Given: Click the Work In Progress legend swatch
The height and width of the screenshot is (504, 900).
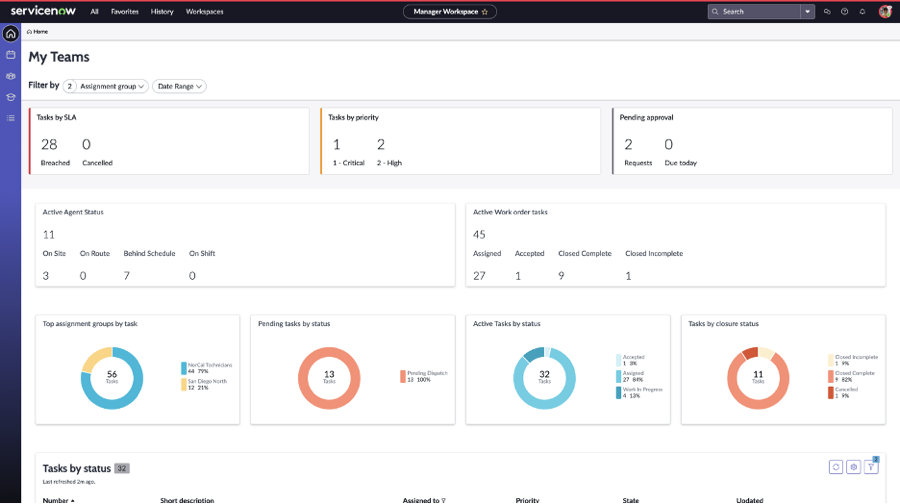Looking at the screenshot, I should tap(618, 393).
